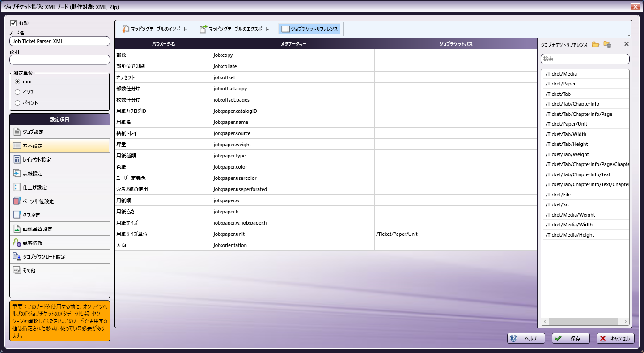Select the インチ radio button
Viewport: 644px width, 353px height.
pyautogui.click(x=17, y=92)
